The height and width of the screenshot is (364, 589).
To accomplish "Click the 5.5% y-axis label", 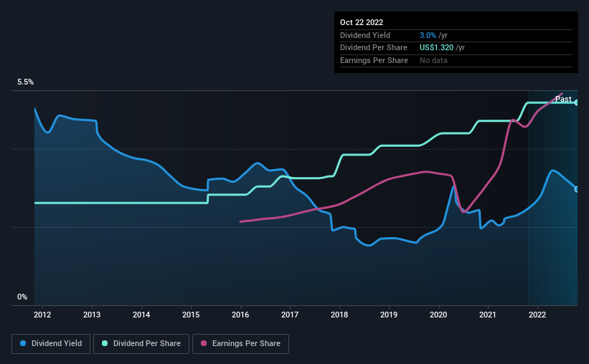I will tap(25, 82).
